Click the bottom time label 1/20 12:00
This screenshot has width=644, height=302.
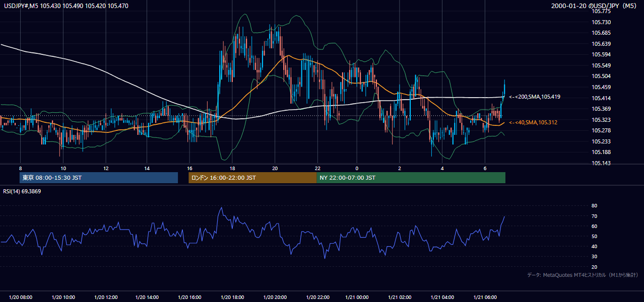pos(105,297)
